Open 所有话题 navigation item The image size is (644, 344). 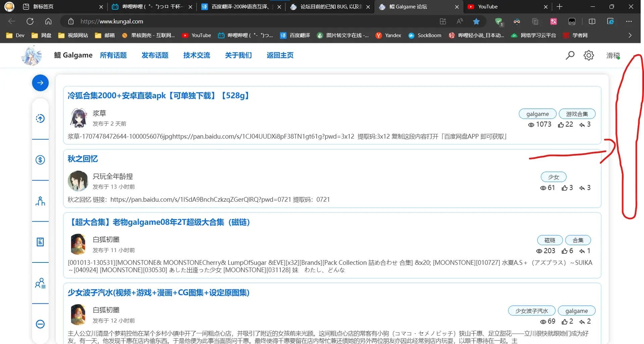[113, 55]
